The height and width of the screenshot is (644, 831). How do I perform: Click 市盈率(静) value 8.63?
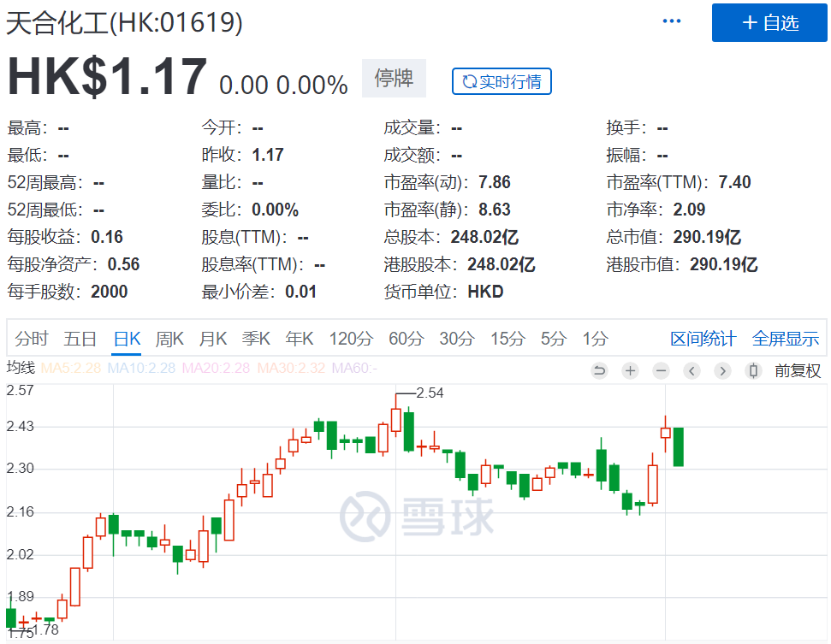[495, 210]
